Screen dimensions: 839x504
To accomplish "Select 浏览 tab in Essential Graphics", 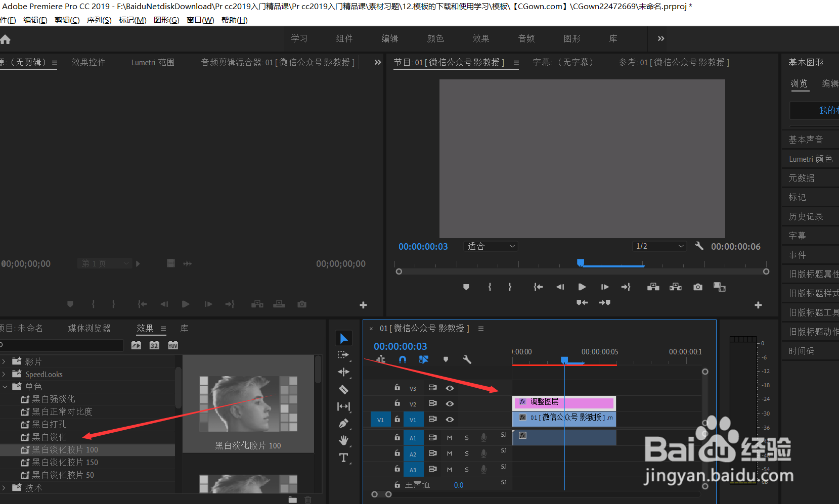I will (799, 83).
